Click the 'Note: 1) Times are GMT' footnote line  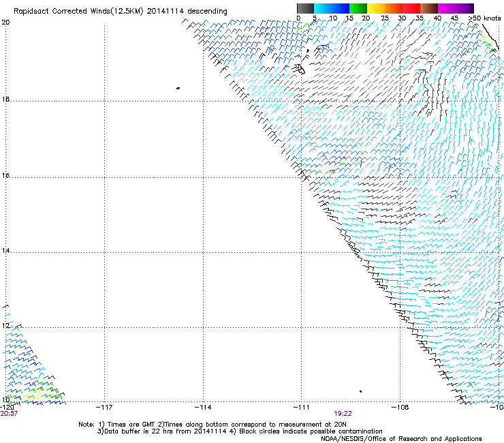click(212, 425)
